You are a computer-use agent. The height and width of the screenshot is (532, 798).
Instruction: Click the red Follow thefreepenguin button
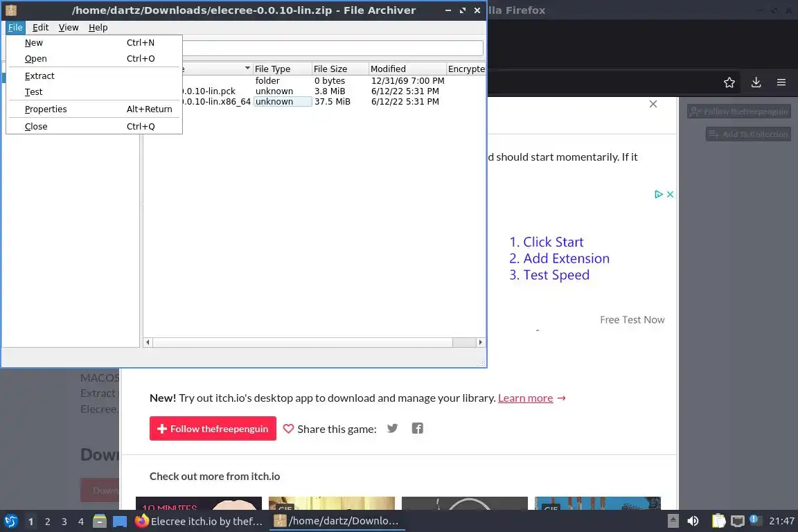click(213, 429)
